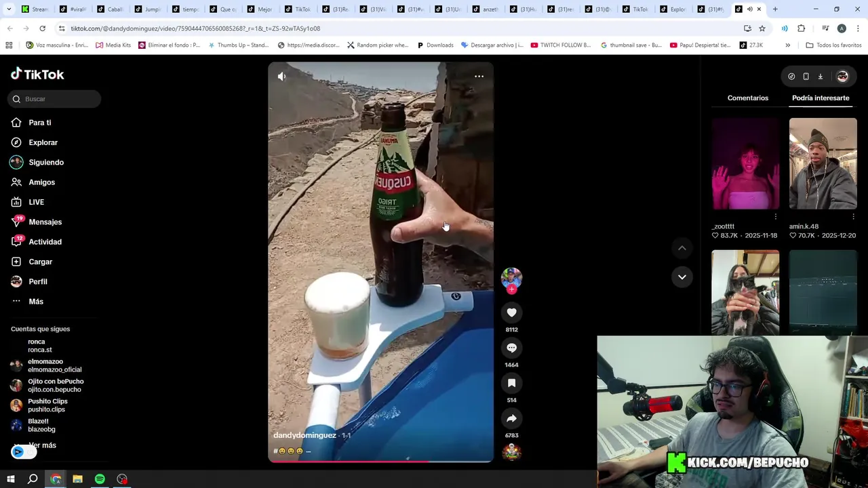Click the download desktop app icon
This screenshot has height=488, width=868.
[x=820, y=77]
